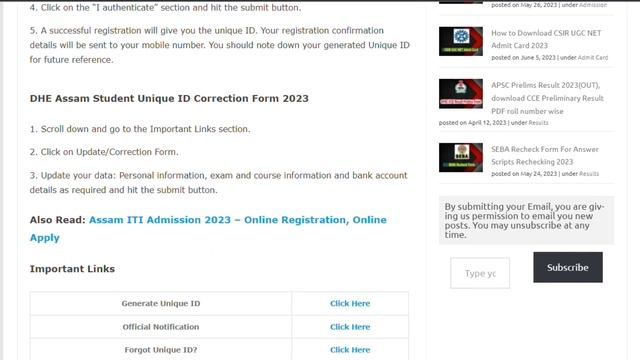Select step 4 'I authenticate' instruction text
640x360 pixels.
click(x=165, y=7)
